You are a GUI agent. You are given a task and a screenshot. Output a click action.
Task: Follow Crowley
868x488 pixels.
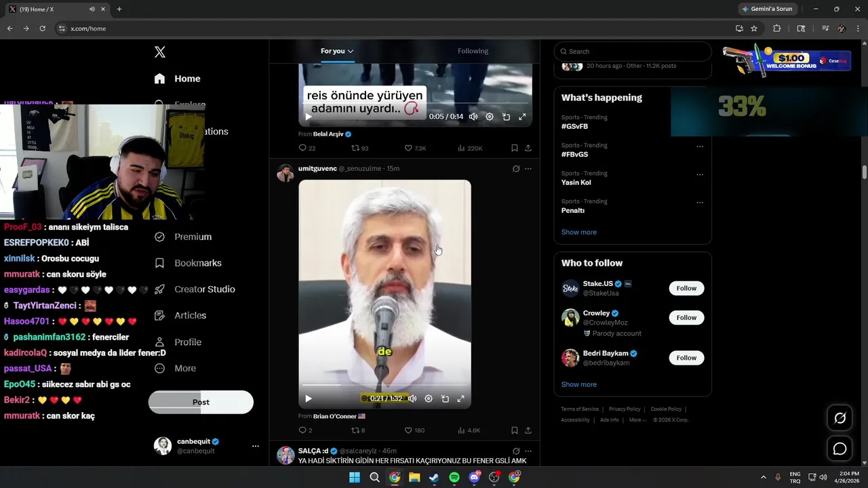686,317
